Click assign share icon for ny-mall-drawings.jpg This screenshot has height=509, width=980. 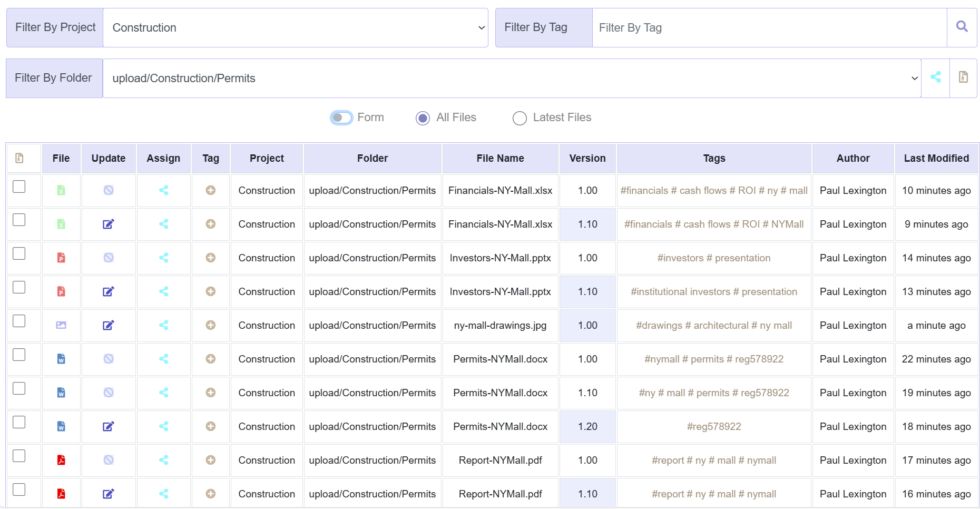point(164,325)
